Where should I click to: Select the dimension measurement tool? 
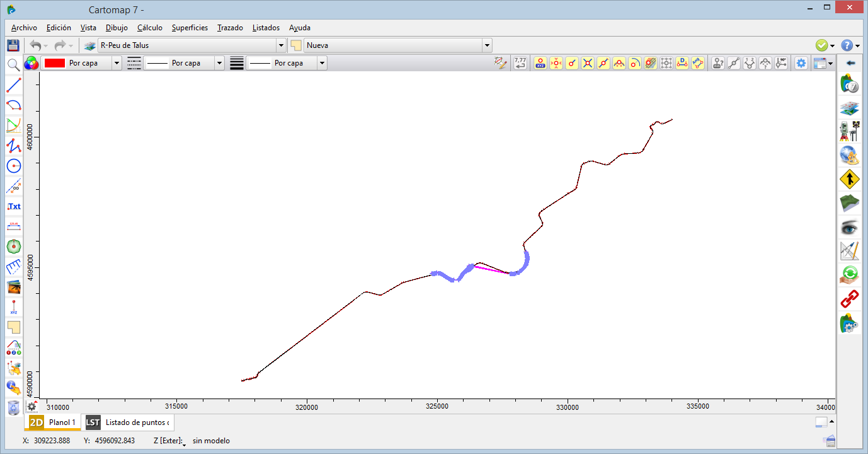pyautogui.click(x=14, y=226)
